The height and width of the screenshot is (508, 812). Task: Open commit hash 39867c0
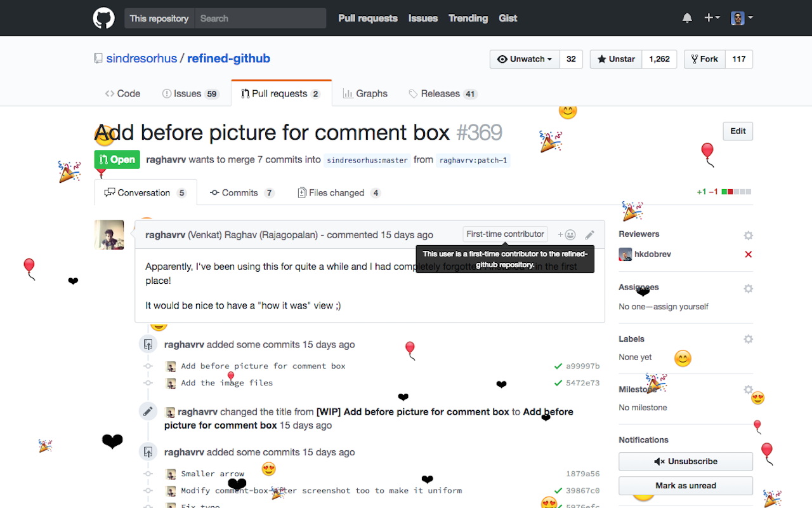583,490
